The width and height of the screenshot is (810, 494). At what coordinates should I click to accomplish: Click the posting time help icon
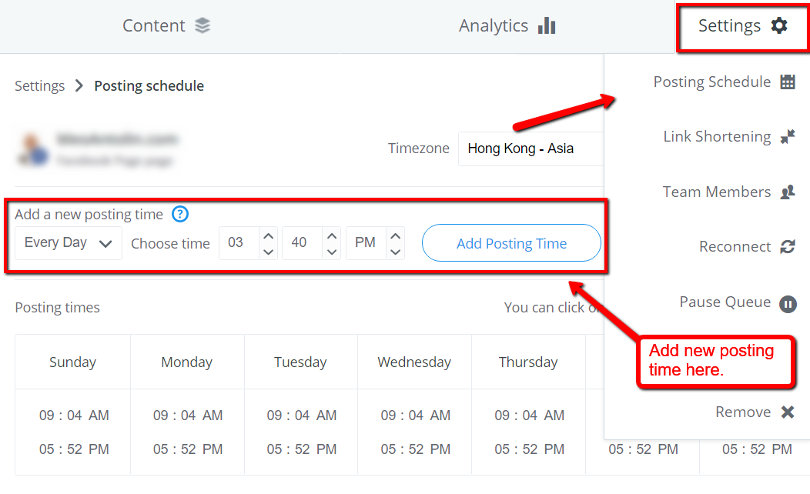[x=180, y=214]
